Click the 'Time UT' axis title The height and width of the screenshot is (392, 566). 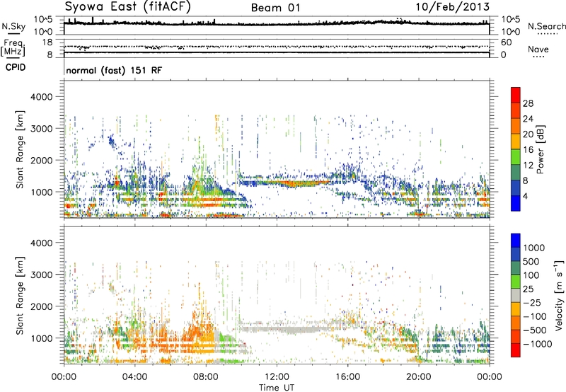(277, 388)
